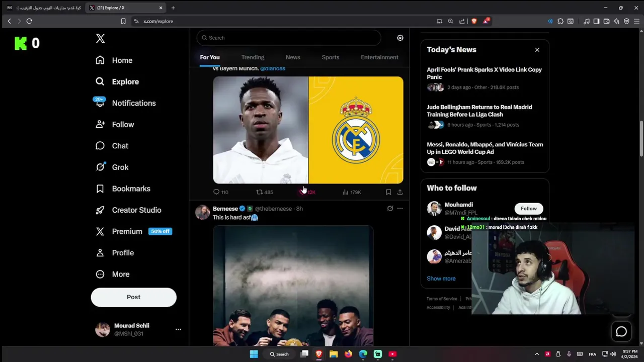Open Windows Start menu

tap(254, 354)
